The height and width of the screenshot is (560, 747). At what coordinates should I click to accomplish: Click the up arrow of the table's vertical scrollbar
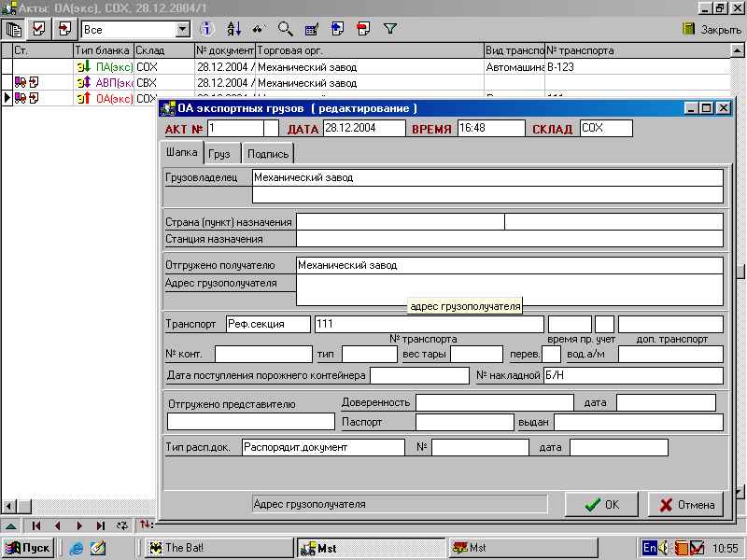[737, 50]
